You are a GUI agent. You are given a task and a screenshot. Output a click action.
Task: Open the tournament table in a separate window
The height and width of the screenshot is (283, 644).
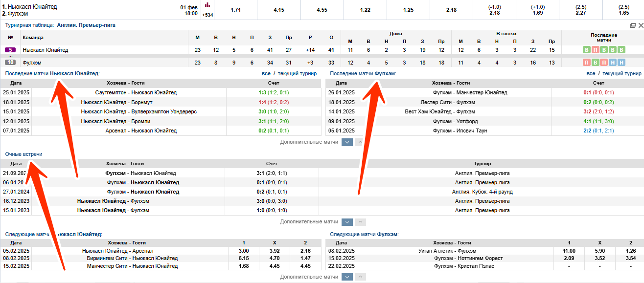coord(632,25)
